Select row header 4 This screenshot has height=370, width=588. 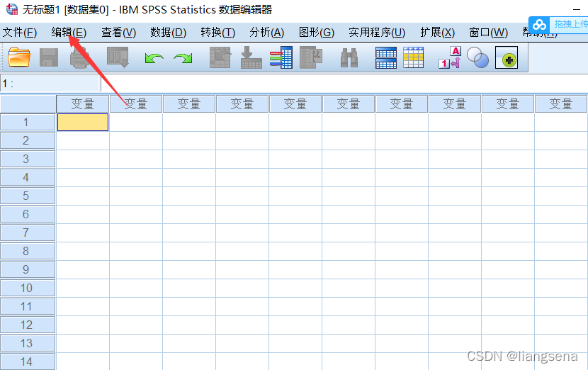pyautogui.click(x=28, y=177)
